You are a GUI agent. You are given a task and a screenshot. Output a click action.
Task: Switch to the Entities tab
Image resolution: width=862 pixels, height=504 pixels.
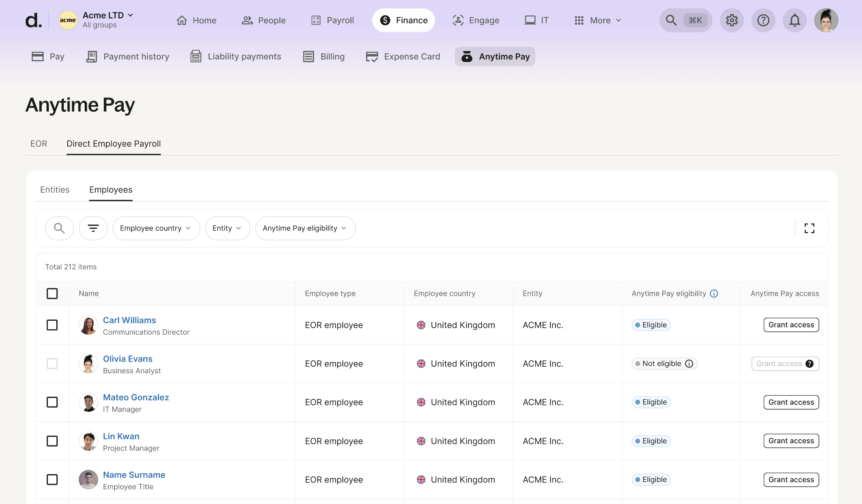pyautogui.click(x=54, y=189)
